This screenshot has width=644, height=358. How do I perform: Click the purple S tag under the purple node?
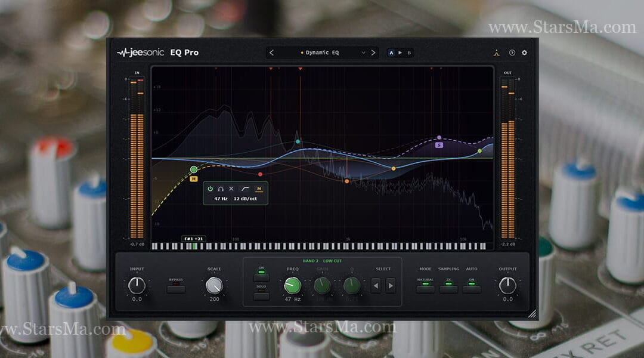(439, 145)
